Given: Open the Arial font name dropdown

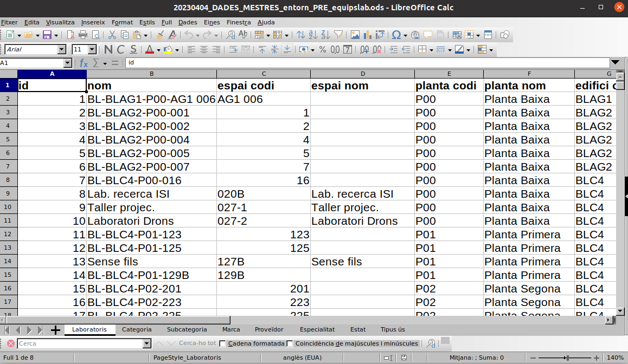Looking at the screenshot, I should point(61,50).
